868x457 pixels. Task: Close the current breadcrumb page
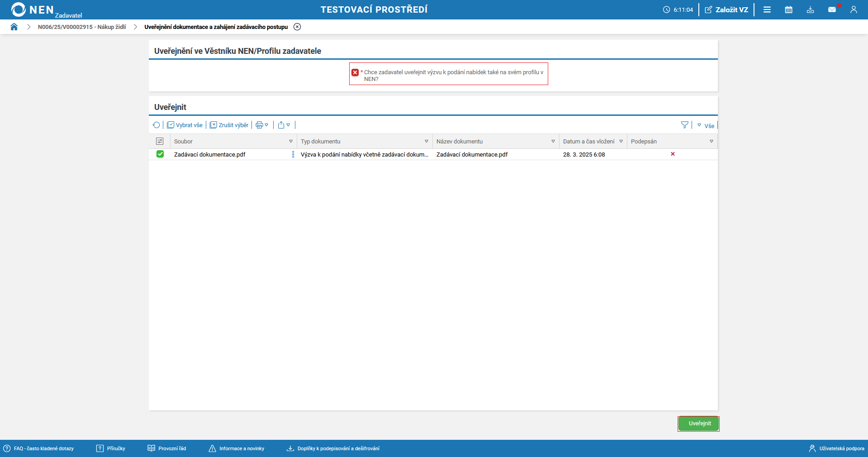pos(297,27)
